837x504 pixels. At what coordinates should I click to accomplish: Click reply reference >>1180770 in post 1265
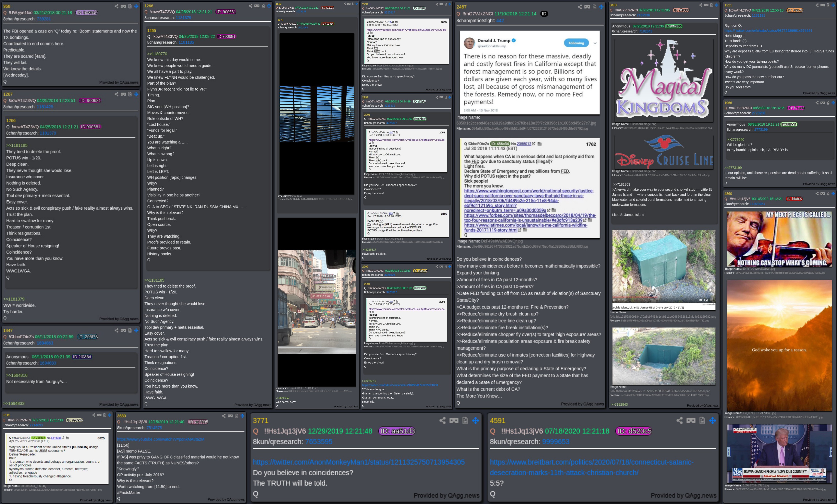pyautogui.click(x=157, y=54)
